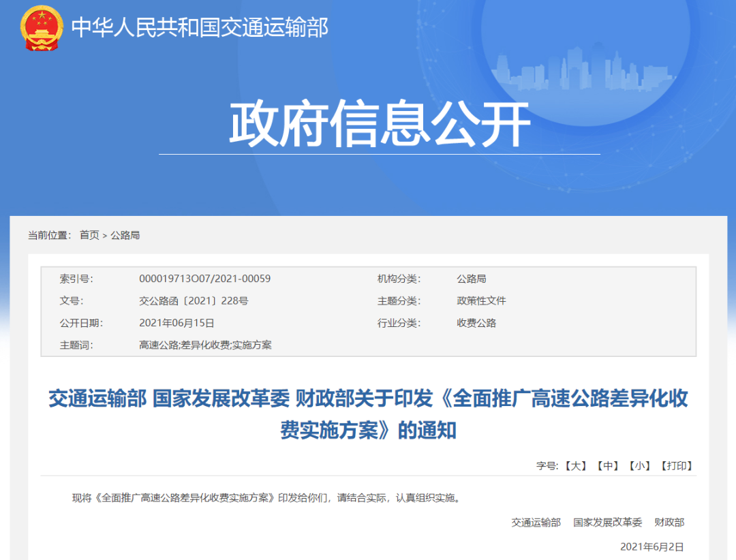Click the 字号 label
736x560 pixels.
tap(547, 466)
